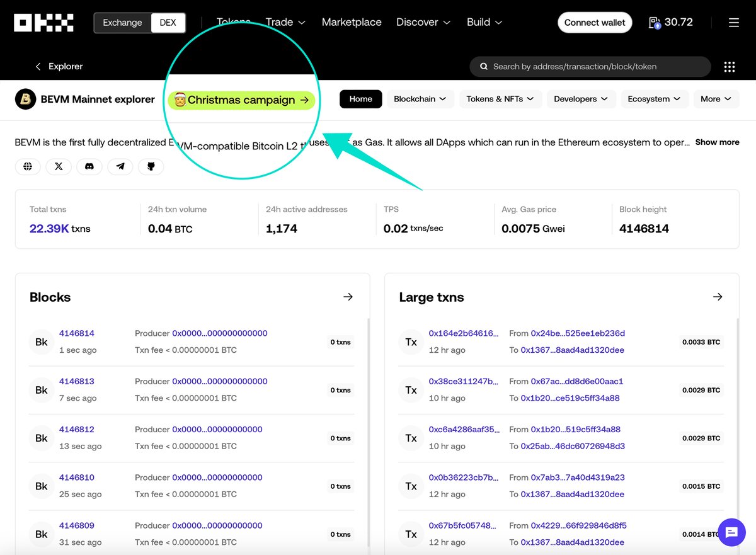Open the More dropdown
The image size is (756, 555).
716,99
